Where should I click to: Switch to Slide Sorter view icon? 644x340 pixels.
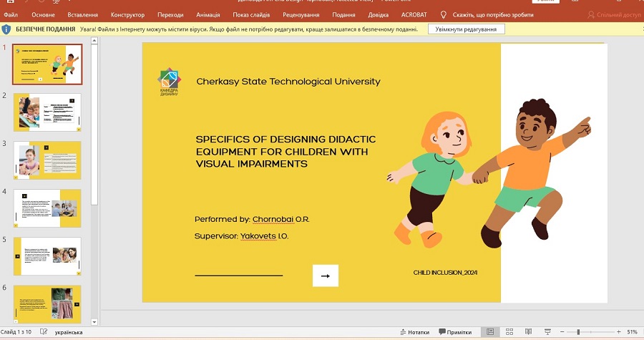coord(509,332)
